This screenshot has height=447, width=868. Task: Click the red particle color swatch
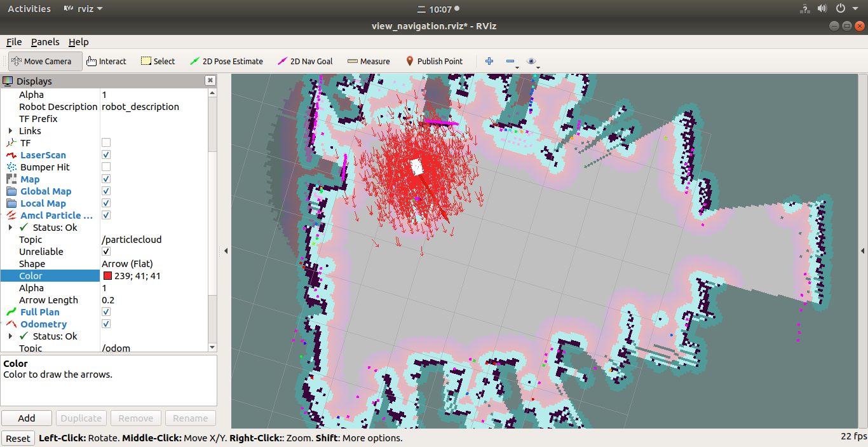107,276
